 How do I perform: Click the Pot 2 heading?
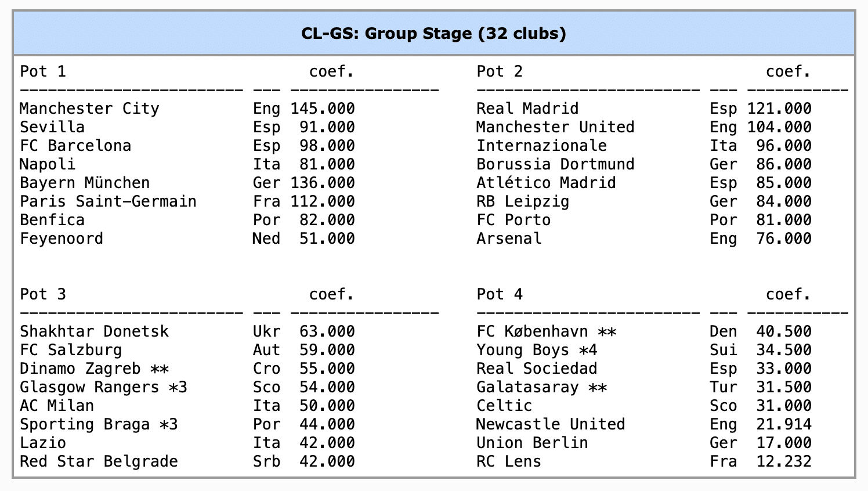[500, 71]
